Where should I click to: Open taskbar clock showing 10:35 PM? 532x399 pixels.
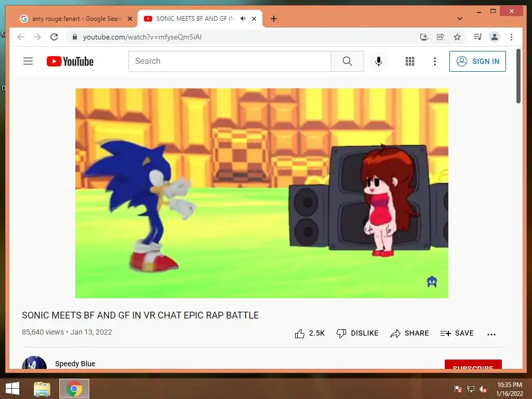point(509,389)
